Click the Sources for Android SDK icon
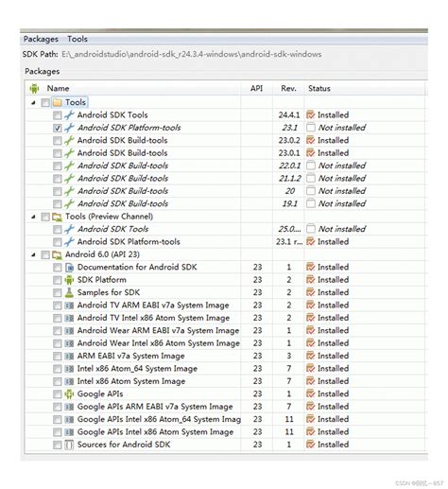Image resolution: width=448 pixels, height=489 pixels. (69, 445)
